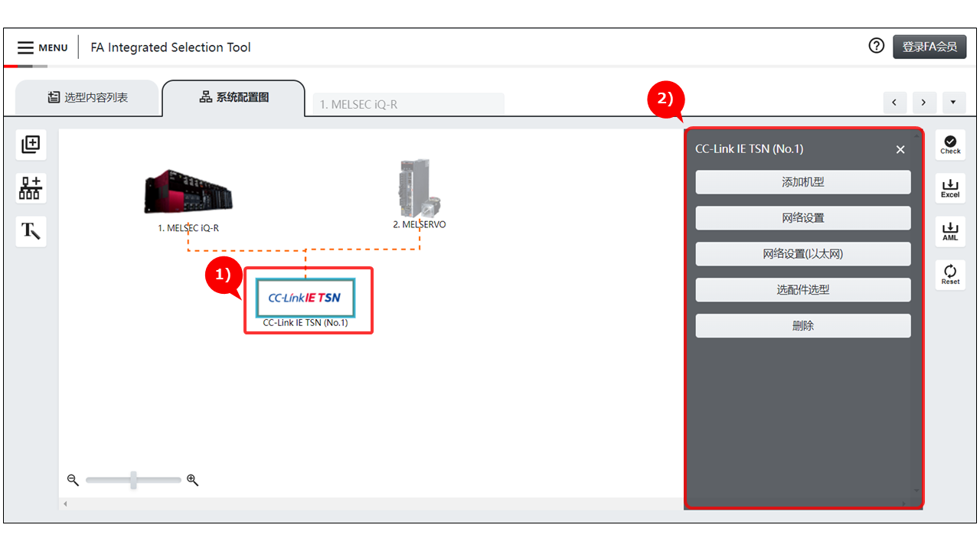
Task: Click the add device icon in left toolbar
Action: click(x=31, y=144)
